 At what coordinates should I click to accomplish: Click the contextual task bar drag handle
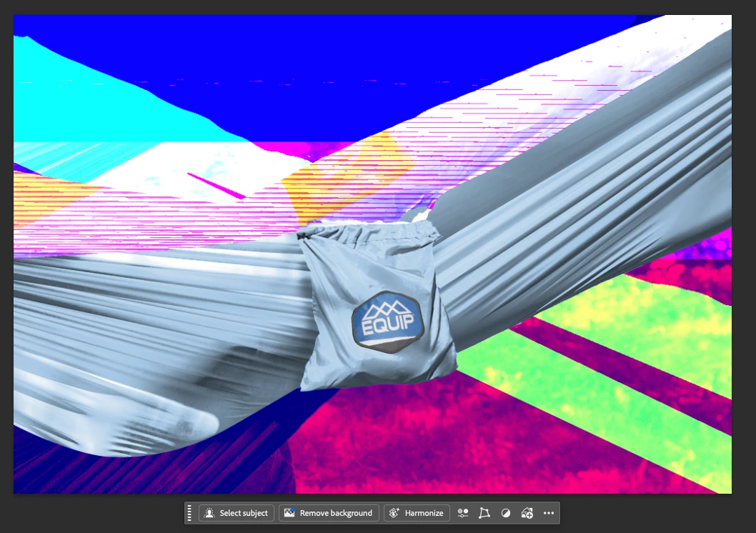click(x=189, y=513)
